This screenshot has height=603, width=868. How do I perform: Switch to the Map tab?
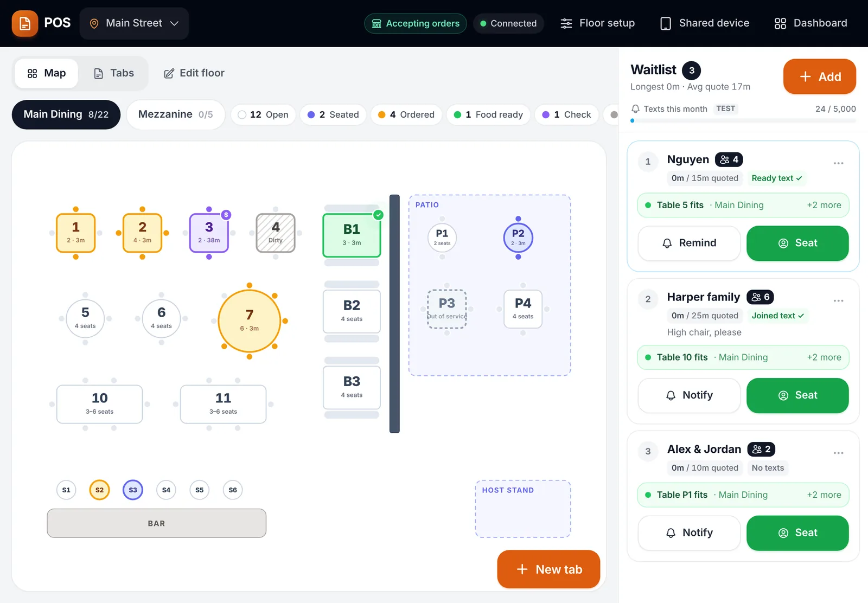pyautogui.click(x=47, y=73)
